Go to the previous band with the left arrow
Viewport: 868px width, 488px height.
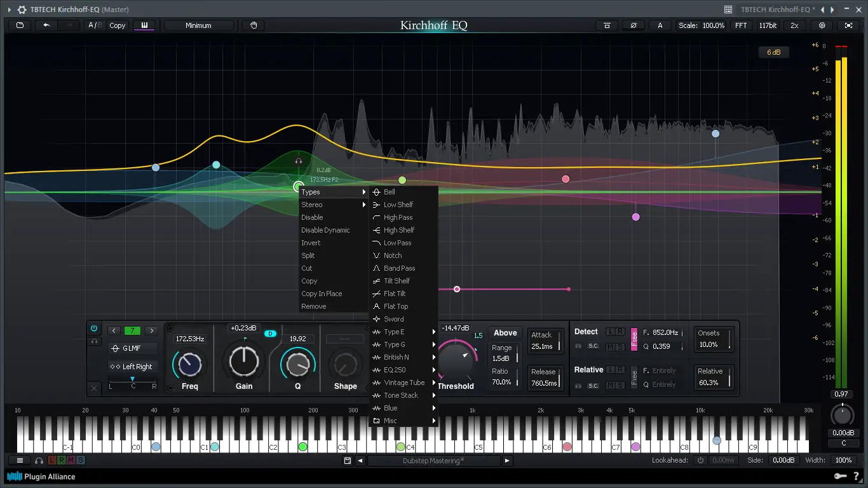(114, 330)
